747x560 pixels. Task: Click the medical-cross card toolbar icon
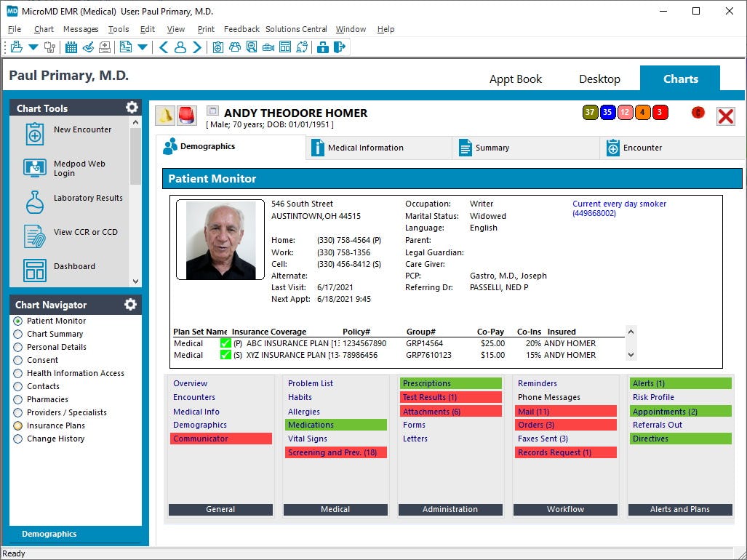point(105,47)
